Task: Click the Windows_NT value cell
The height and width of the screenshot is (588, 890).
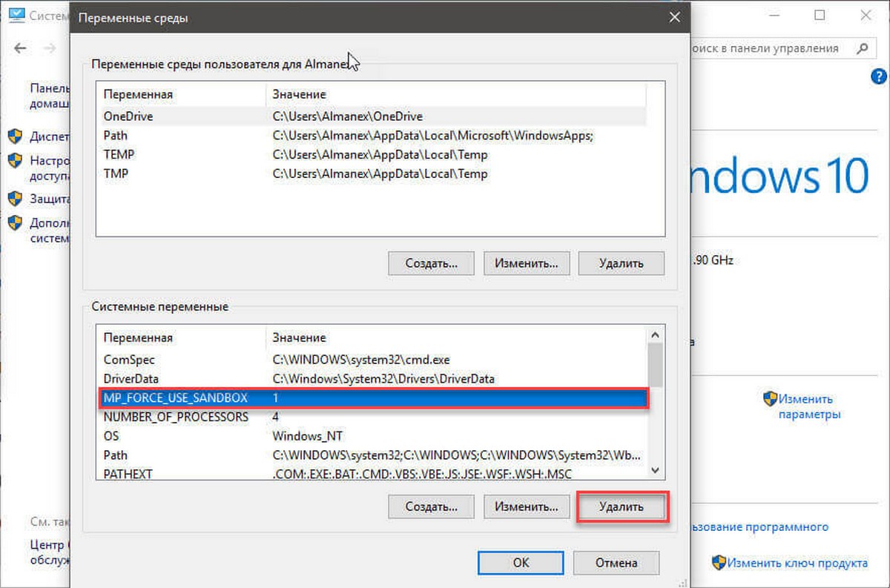Action: (308, 436)
